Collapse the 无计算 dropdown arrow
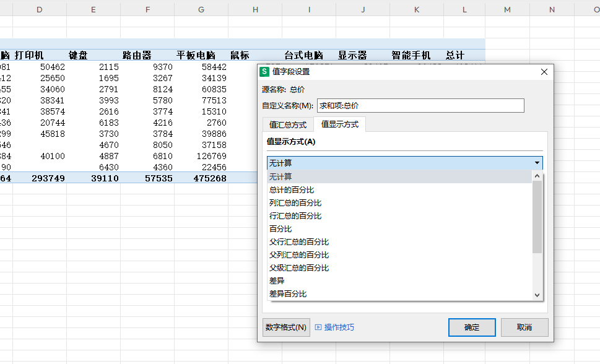 536,163
